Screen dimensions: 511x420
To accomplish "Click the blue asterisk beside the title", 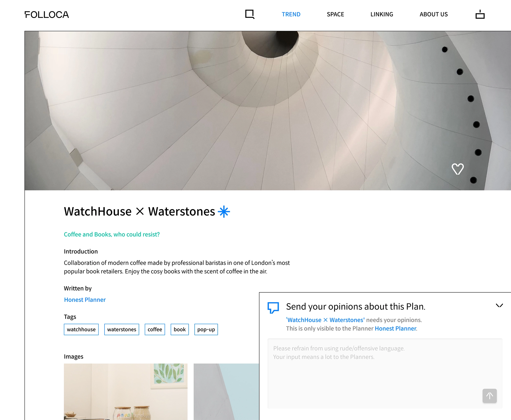I will (x=224, y=212).
